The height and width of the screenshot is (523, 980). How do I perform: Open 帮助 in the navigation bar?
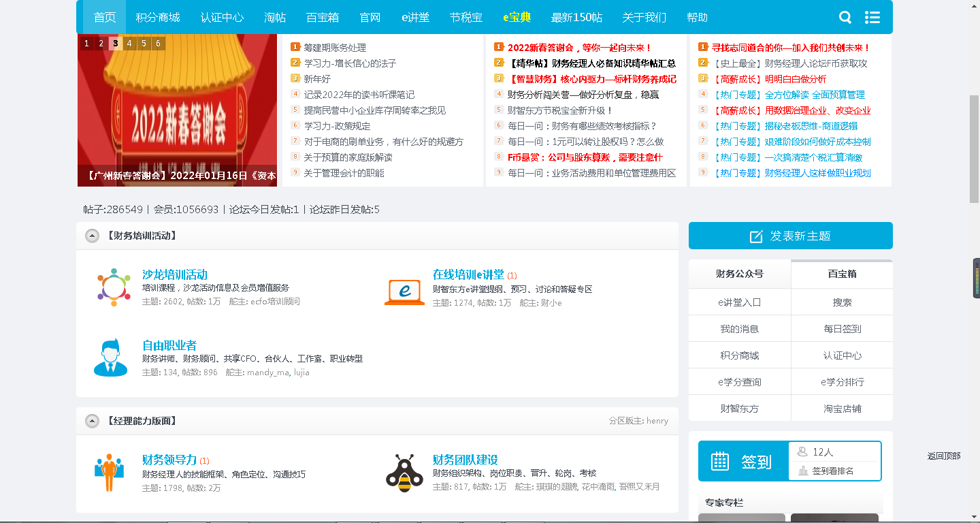(x=698, y=18)
